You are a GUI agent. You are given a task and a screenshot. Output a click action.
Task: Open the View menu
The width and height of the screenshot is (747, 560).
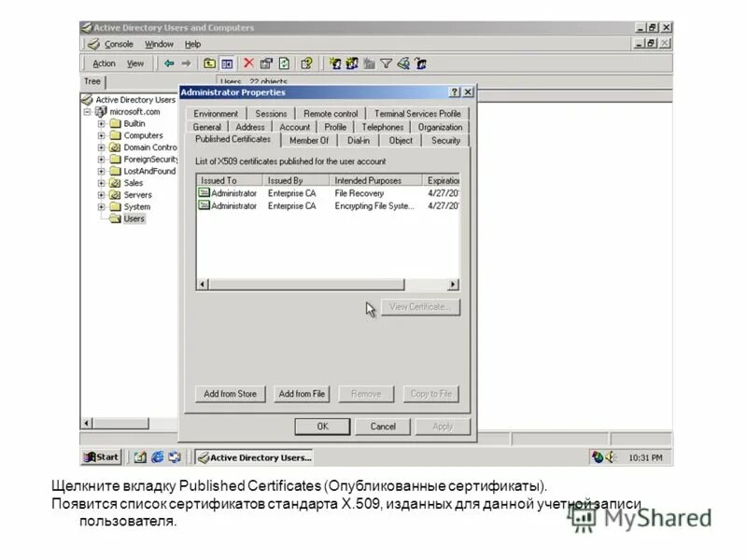tap(135, 63)
